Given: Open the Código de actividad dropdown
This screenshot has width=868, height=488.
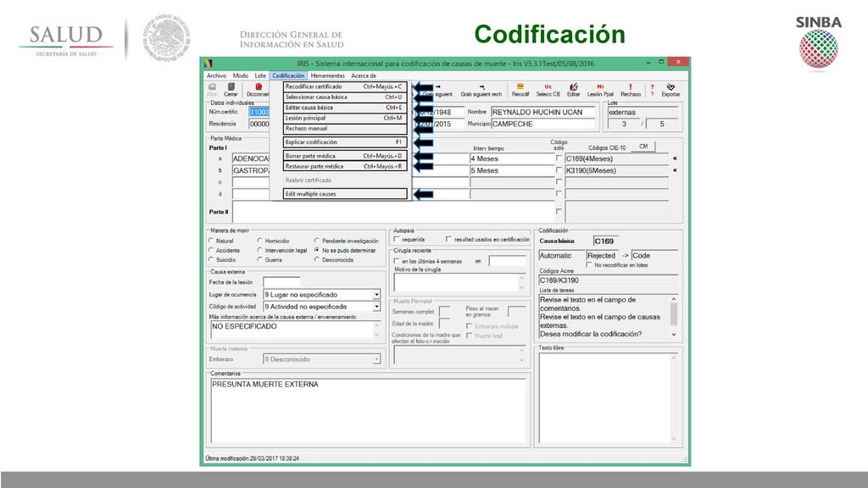Looking at the screenshot, I should click(x=376, y=307).
